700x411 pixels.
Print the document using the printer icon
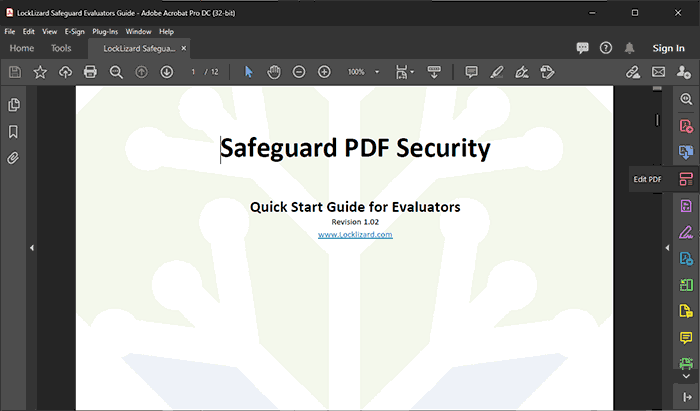(90, 72)
